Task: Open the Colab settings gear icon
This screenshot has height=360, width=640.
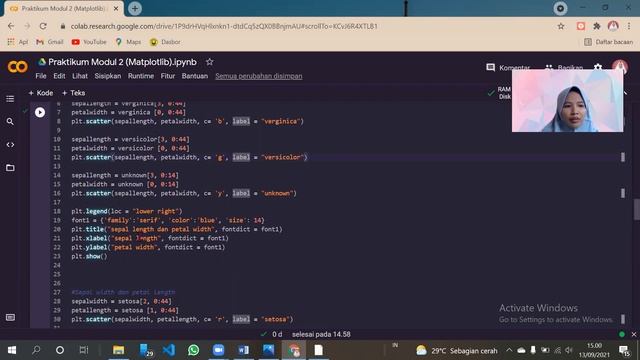Action: tap(598, 67)
